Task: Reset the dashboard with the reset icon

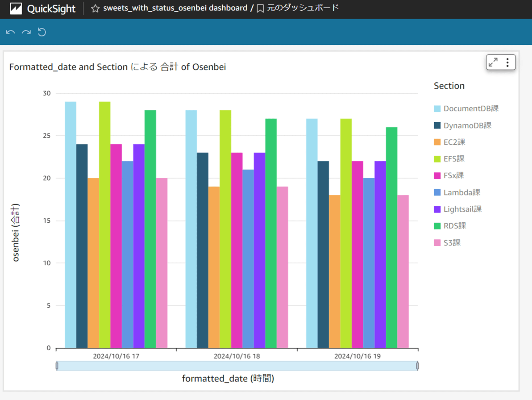Action: pos(42,32)
